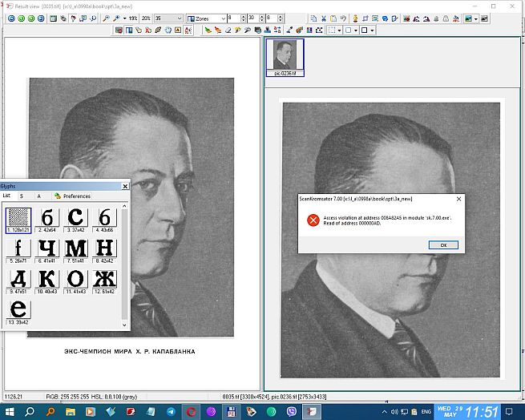Viewport: 525px width, 420px height.
Task: Click the blue stamp tool icon
Action: (267, 30)
